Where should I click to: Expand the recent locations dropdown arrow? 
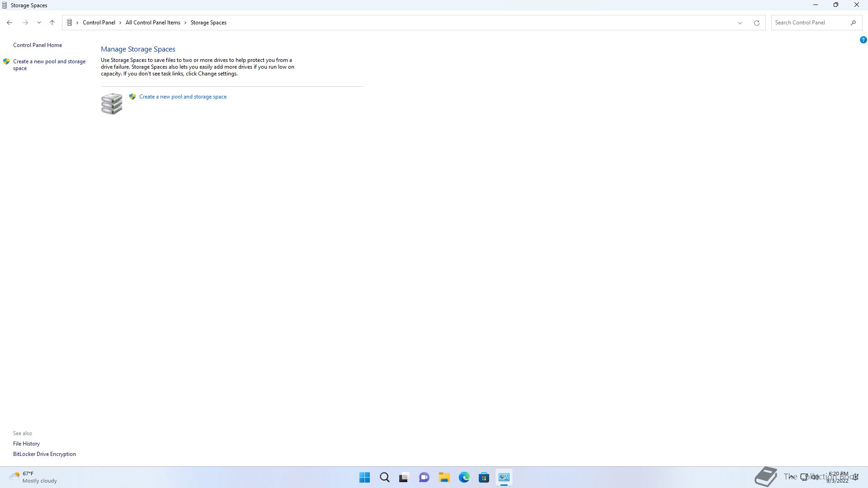click(39, 23)
